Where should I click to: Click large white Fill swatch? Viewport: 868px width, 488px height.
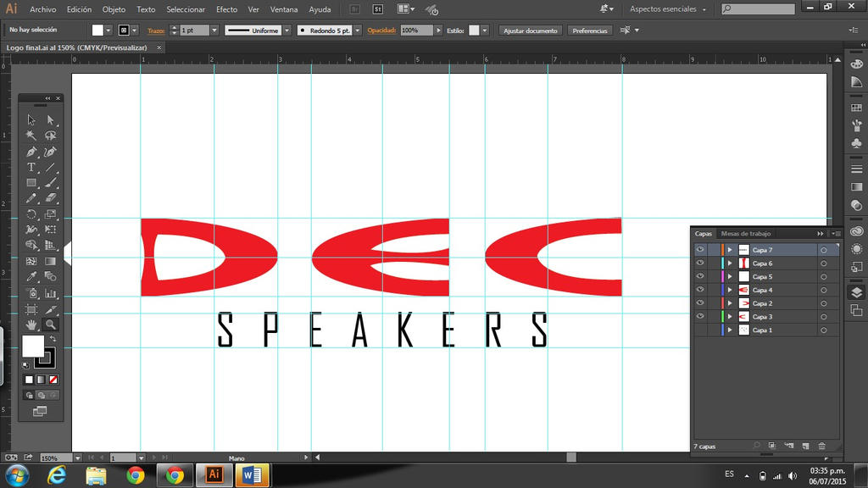click(33, 347)
